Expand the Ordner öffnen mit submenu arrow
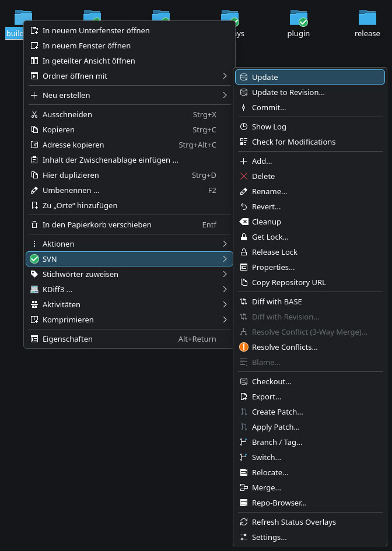This screenshot has width=392, height=551. [225, 76]
